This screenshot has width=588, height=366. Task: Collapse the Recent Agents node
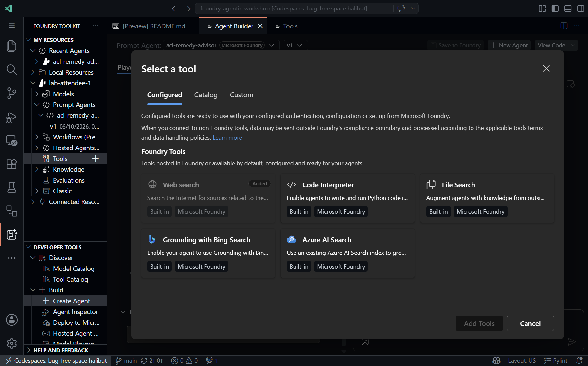[33, 51]
